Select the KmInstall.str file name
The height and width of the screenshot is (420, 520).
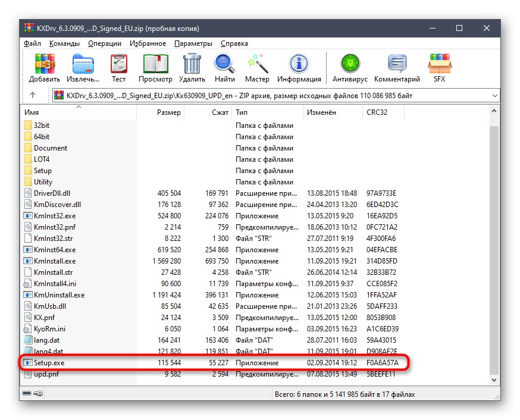pos(53,272)
